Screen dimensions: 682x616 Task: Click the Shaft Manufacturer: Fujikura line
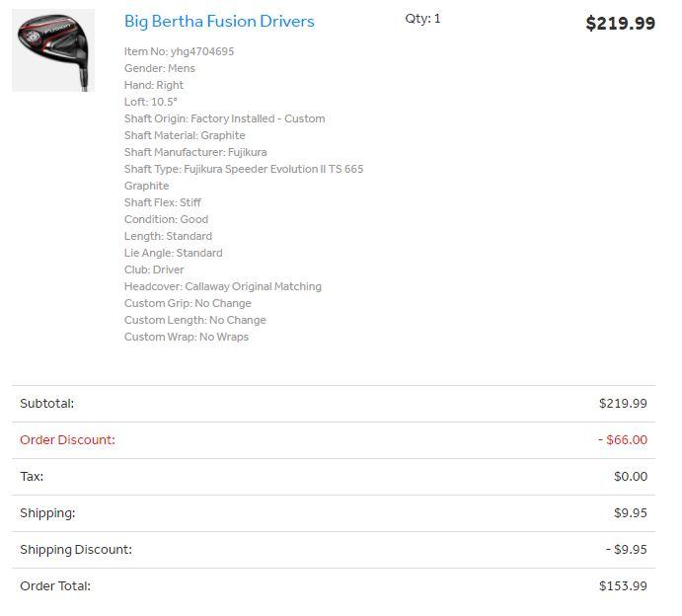195,152
